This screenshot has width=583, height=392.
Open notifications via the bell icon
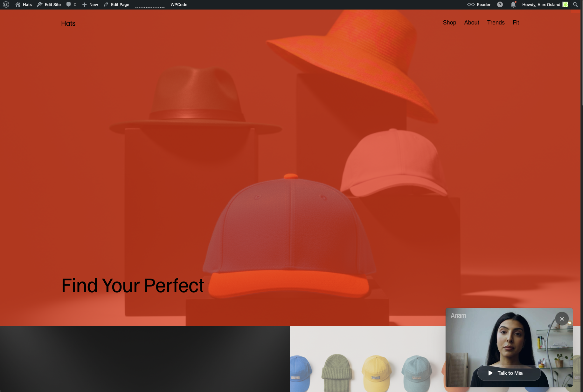[513, 4]
